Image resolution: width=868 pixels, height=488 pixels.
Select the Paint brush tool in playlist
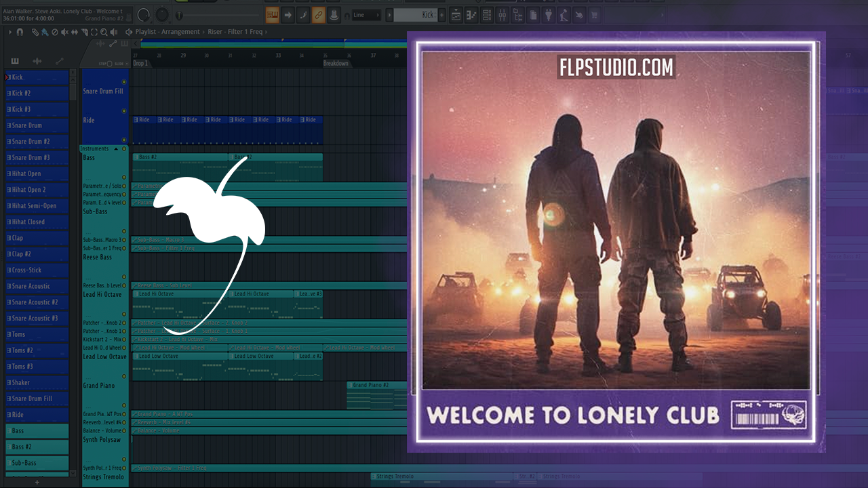point(45,32)
